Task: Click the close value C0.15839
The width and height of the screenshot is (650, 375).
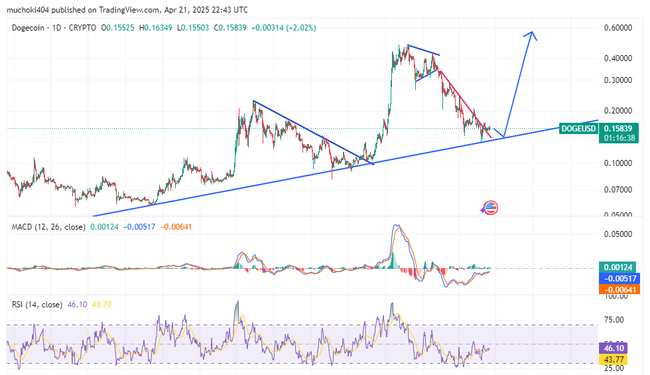Action: click(230, 28)
